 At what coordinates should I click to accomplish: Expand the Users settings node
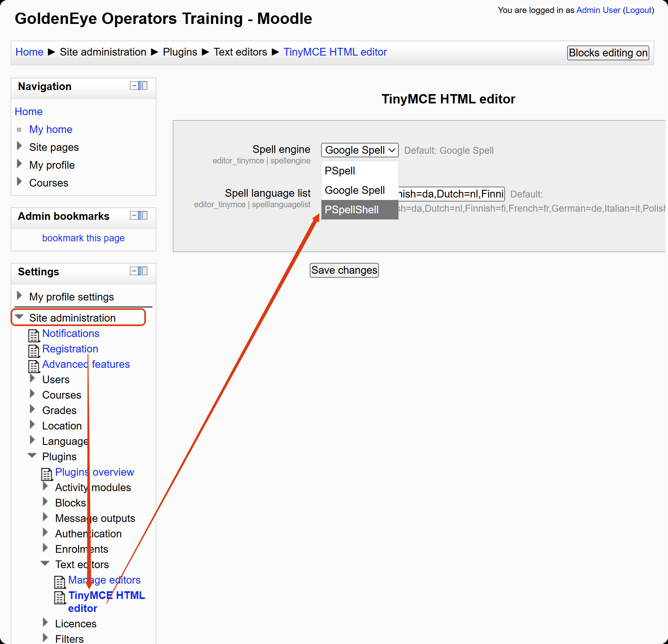click(32, 379)
